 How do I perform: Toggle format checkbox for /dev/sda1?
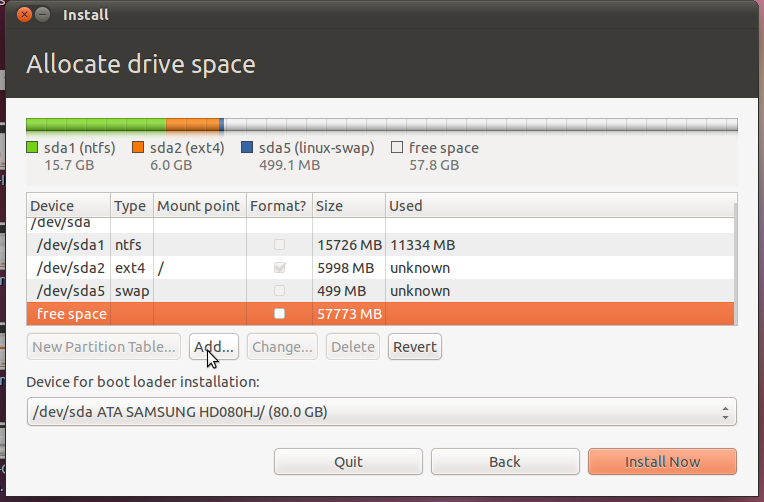(x=279, y=245)
